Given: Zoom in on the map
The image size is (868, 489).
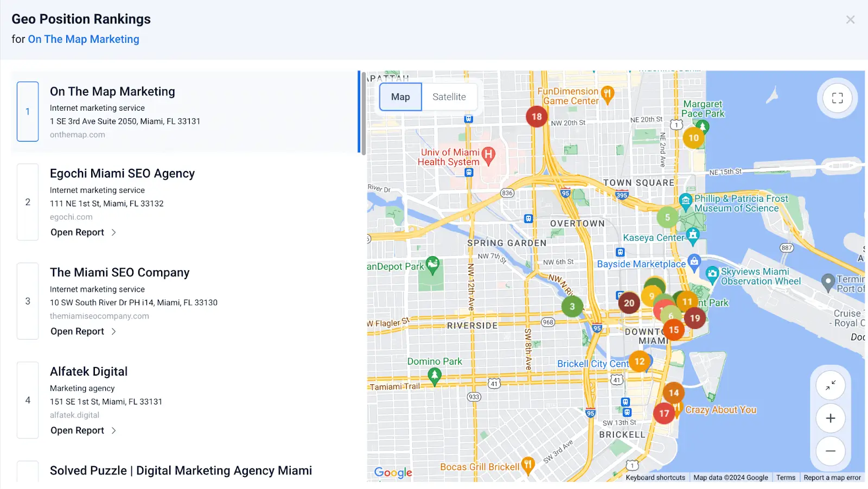Looking at the screenshot, I should pyautogui.click(x=831, y=418).
